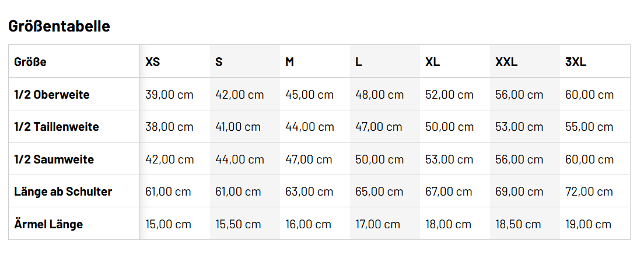
Task: Click the Länge ab Schulter row label
Action: click(x=63, y=192)
